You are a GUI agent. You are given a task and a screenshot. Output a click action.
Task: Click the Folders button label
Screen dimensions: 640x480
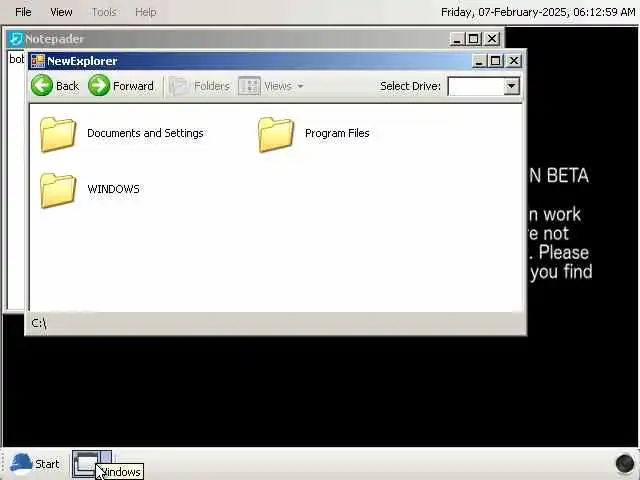[x=212, y=86]
